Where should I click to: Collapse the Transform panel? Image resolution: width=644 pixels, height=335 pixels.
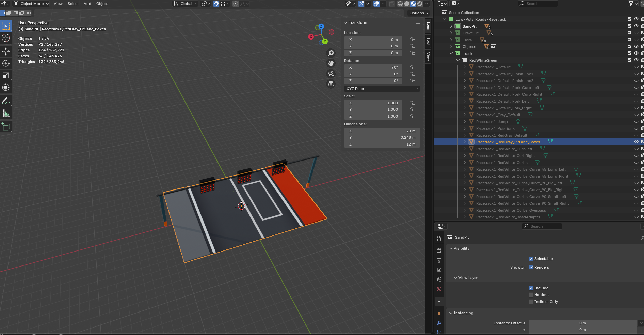click(x=346, y=22)
